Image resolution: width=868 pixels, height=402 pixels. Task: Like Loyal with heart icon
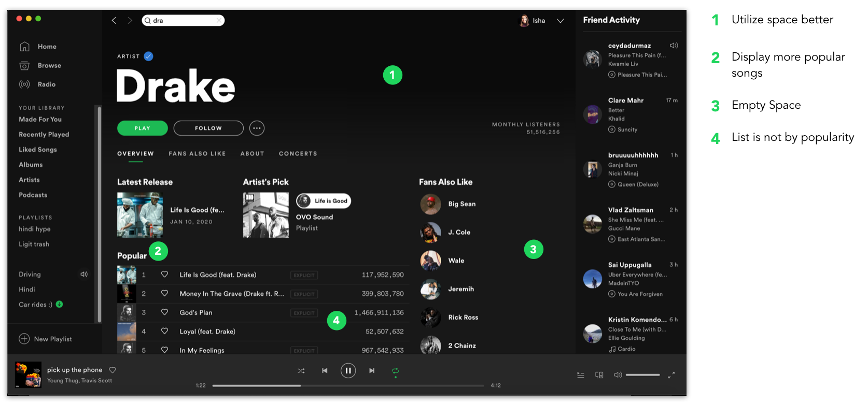point(164,331)
